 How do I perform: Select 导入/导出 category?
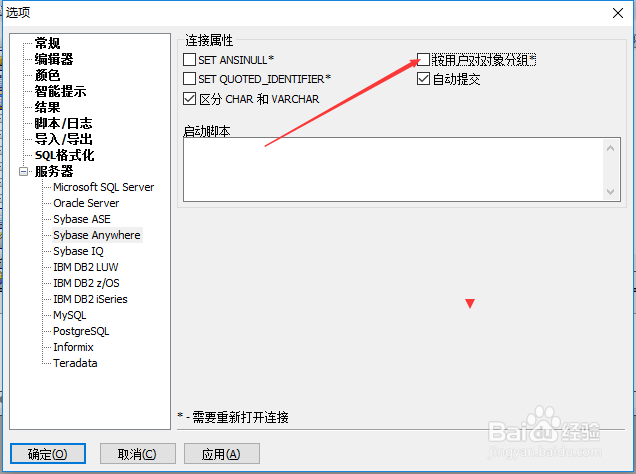(x=63, y=139)
